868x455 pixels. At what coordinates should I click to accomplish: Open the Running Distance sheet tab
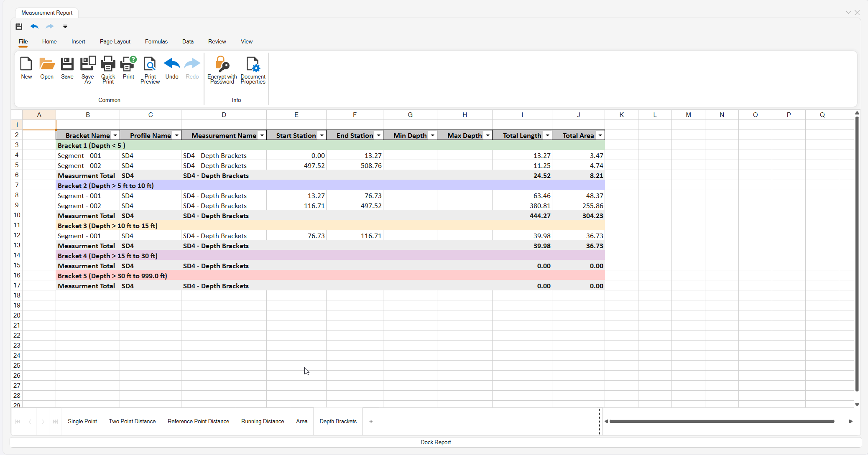[x=262, y=421]
